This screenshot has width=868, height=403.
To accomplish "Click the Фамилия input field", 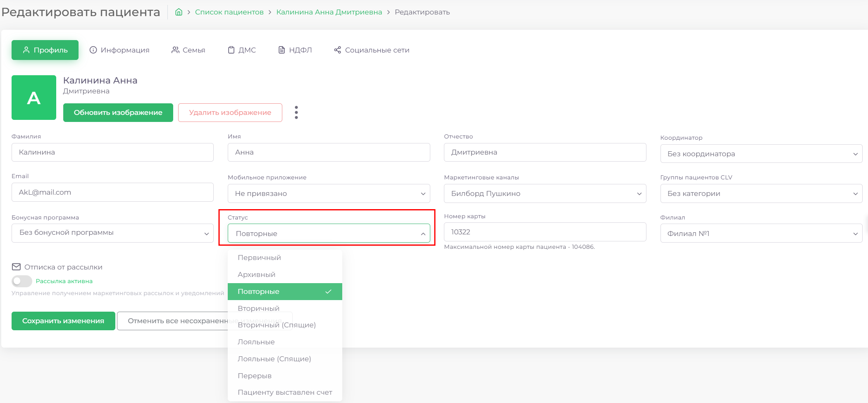I will click(x=112, y=152).
